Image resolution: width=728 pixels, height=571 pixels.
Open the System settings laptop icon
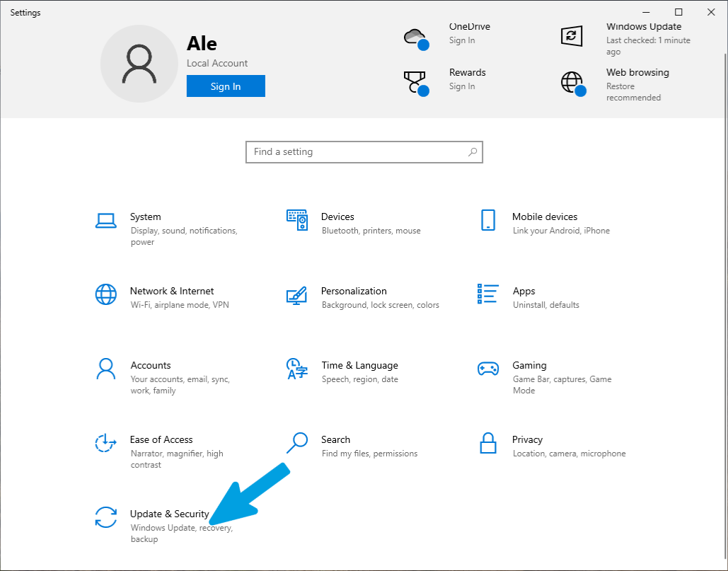(106, 221)
